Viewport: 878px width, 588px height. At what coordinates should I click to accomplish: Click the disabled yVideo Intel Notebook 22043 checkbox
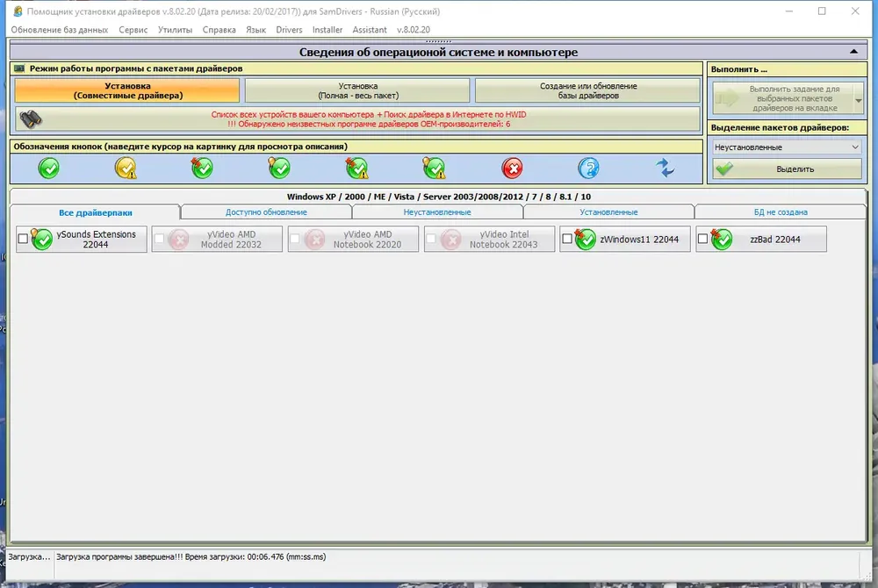coord(431,239)
